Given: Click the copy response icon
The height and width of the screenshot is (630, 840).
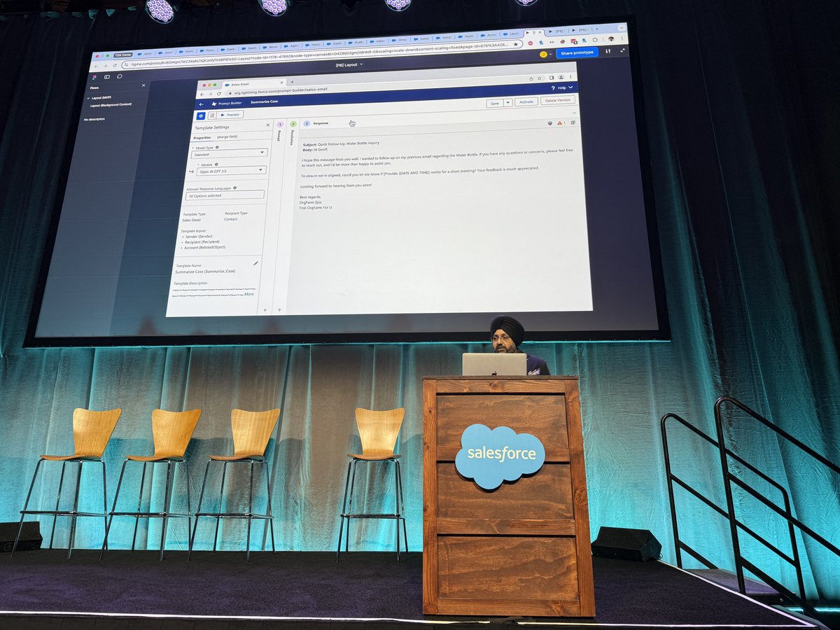Looking at the screenshot, I should 573,122.
